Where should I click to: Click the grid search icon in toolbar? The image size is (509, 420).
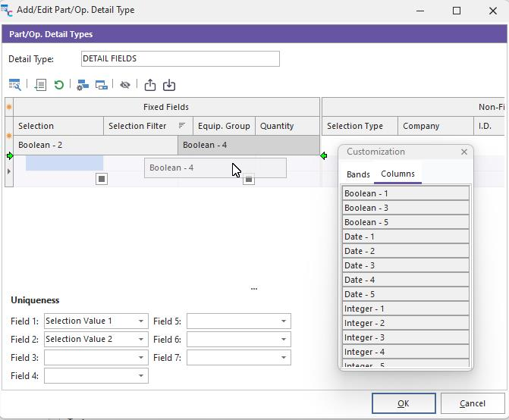click(14, 85)
